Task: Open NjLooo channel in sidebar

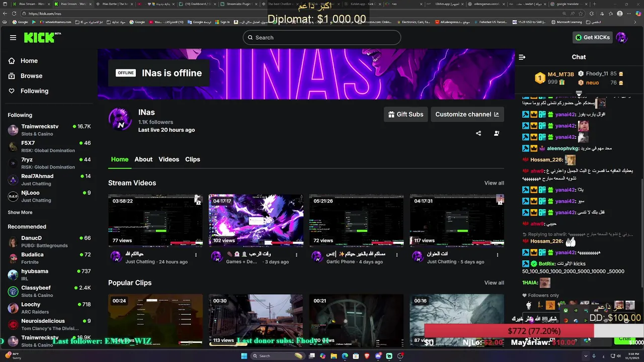Action: [49, 197]
